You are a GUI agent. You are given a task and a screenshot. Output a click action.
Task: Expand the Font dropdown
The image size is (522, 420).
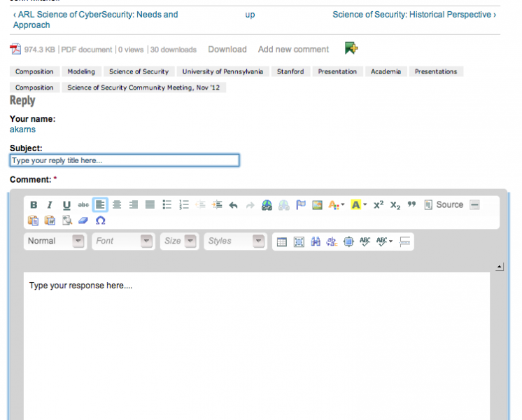[x=124, y=241]
